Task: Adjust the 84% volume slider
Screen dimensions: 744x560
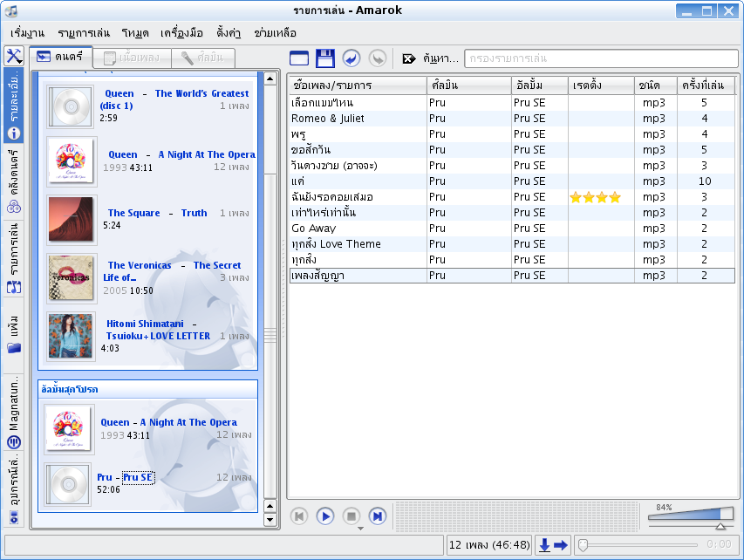Action: pos(691,516)
